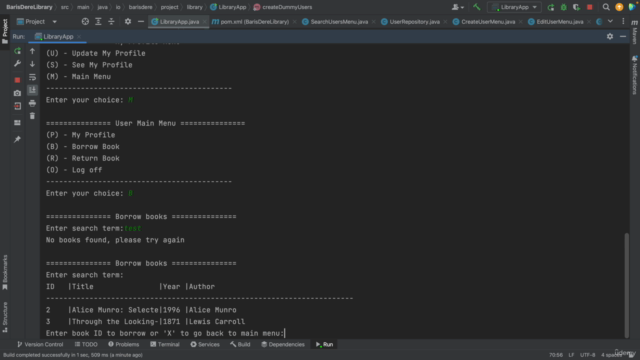Show hidden editor tabs chevron
The image size is (640, 360).
click(610, 21)
